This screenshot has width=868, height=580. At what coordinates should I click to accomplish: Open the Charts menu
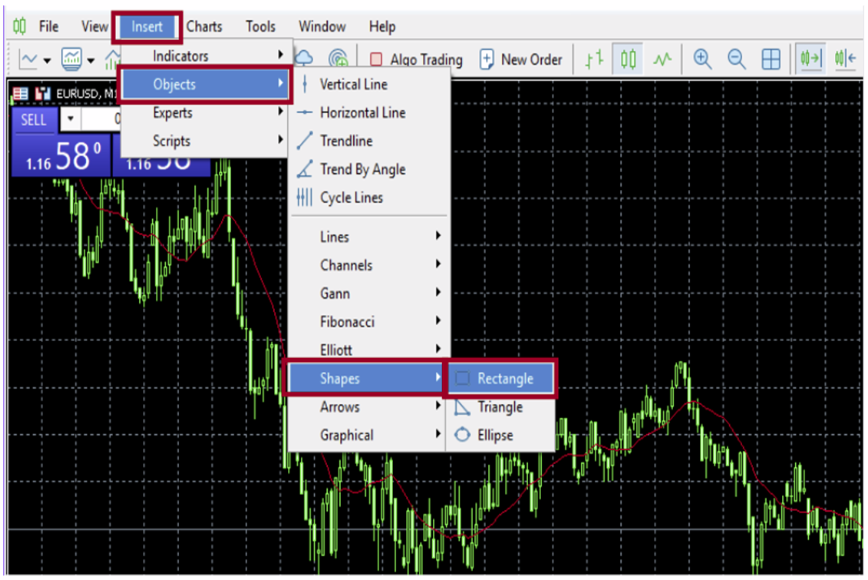204,26
